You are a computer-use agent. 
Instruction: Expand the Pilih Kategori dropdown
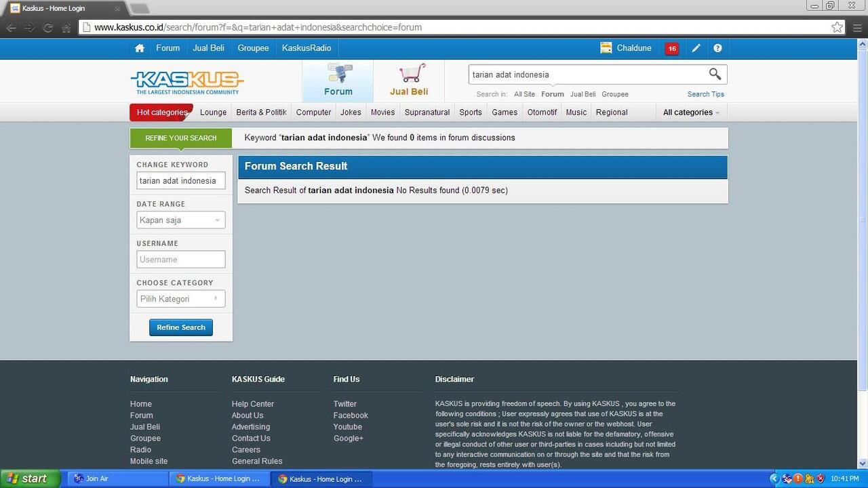180,299
